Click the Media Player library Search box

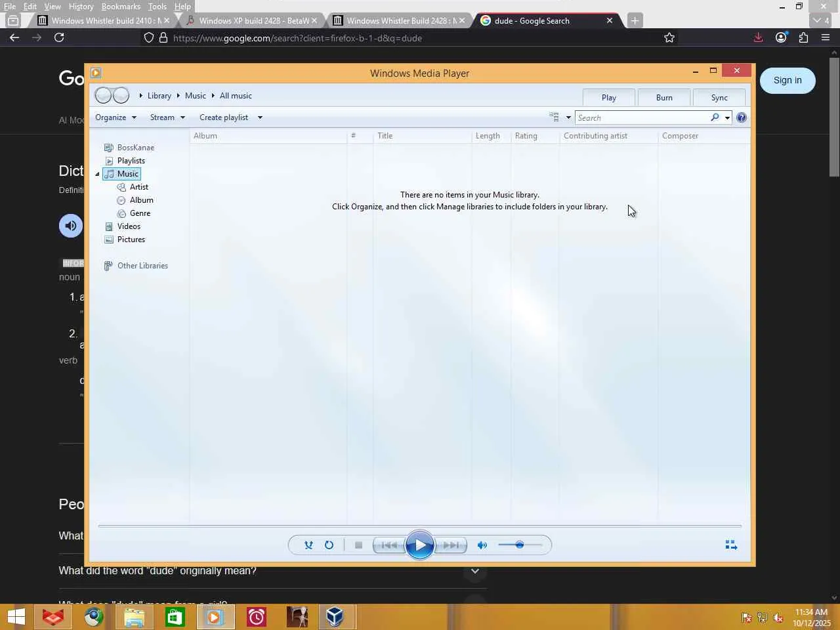(642, 118)
